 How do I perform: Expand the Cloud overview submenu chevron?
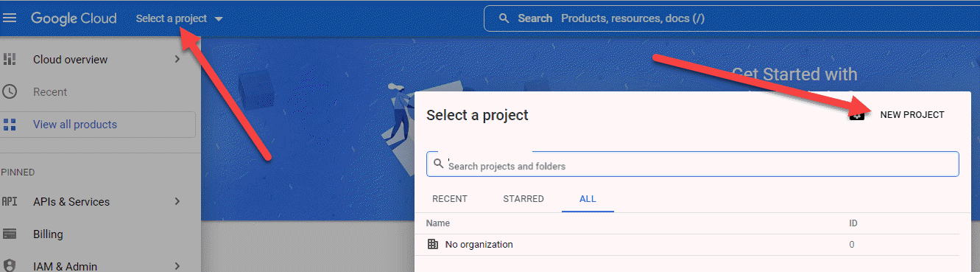177,59
